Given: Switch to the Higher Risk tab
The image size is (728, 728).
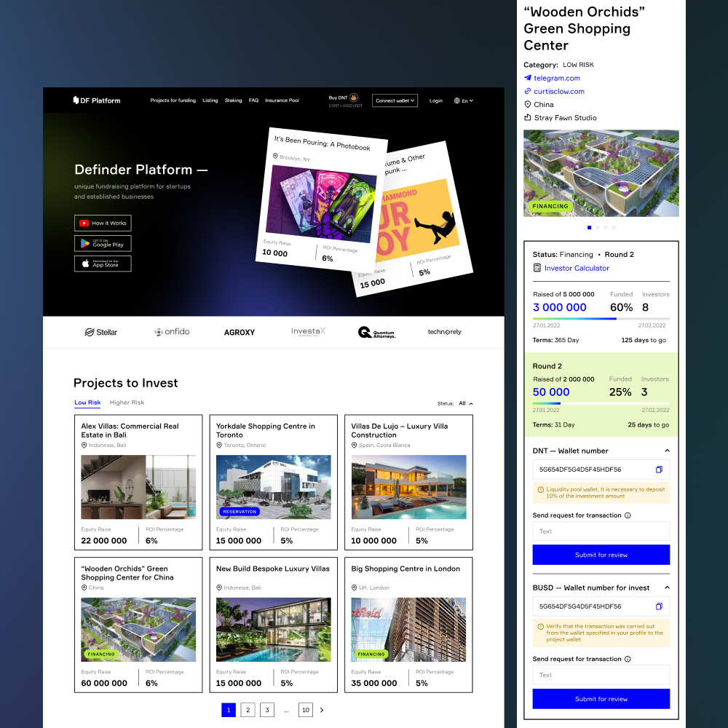Looking at the screenshot, I should click(127, 403).
